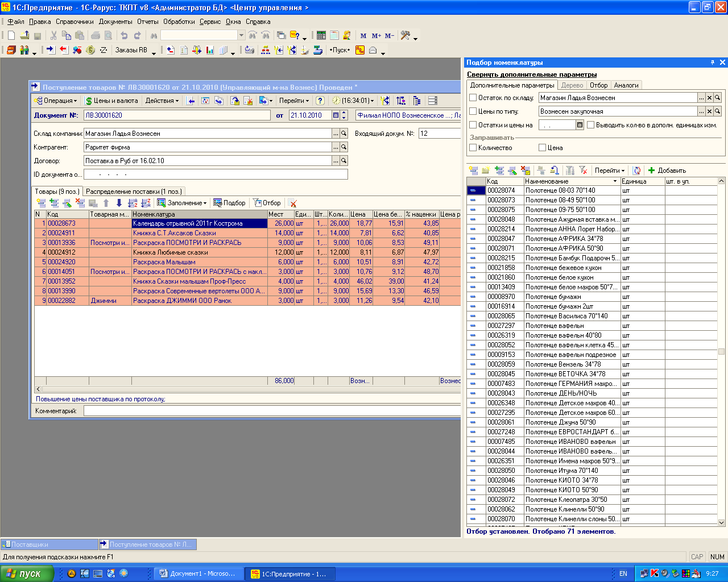Click the Undo arrow icon
This screenshot has width=728, height=582.
coord(124,35)
